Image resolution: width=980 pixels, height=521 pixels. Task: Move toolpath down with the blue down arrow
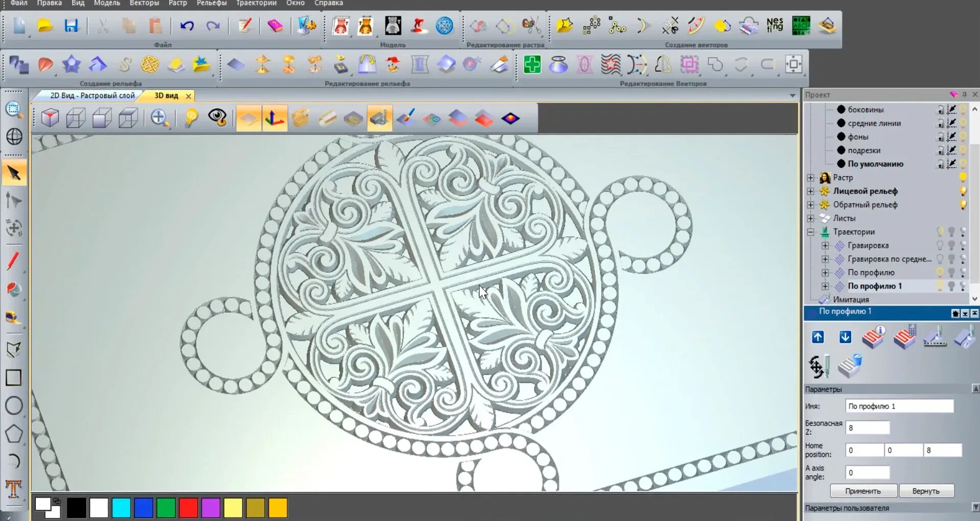tap(846, 337)
